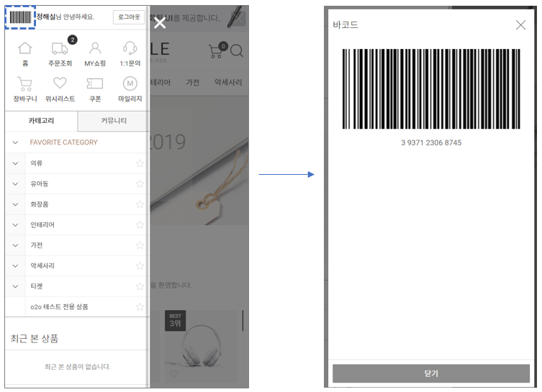Viewport: 542px width, 392px height.
Task: Favorite the o2o 테스트 전용 상품 star
Action: click(140, 306)
